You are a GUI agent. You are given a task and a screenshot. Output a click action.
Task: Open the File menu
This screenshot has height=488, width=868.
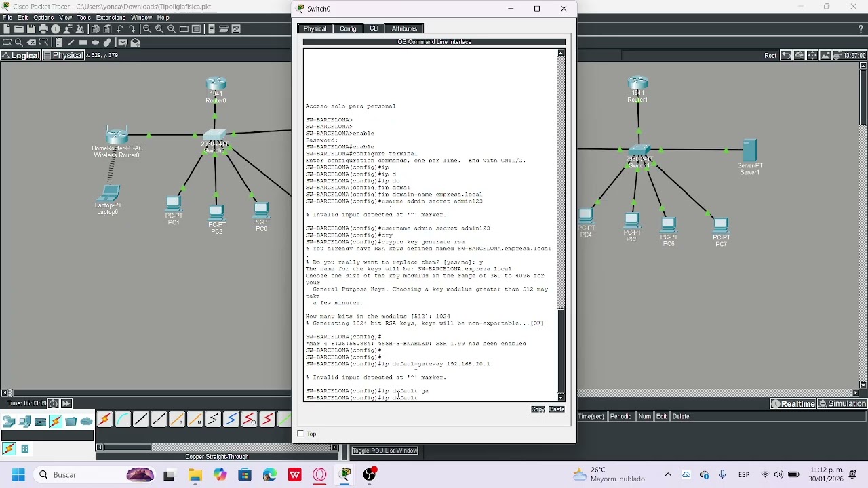point(7,18)
